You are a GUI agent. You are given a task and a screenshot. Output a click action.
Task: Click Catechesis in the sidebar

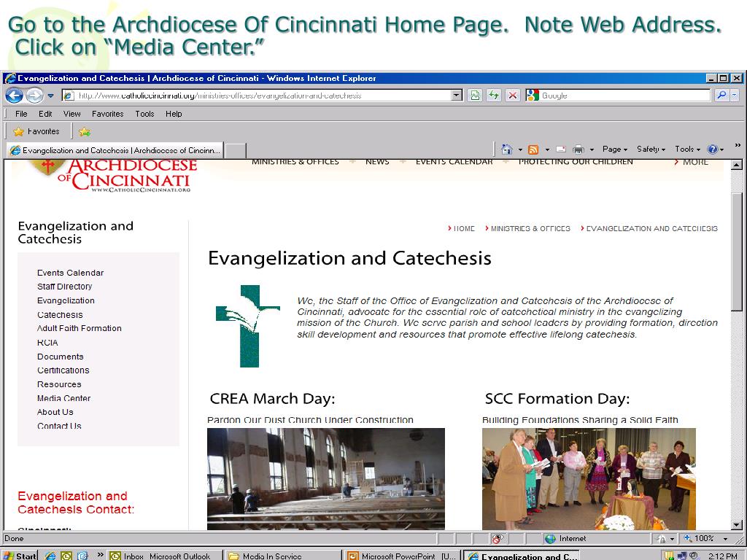point(60,315)
